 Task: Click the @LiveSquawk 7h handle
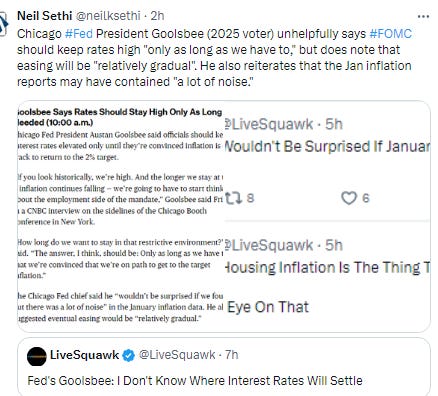click(188, 355)
